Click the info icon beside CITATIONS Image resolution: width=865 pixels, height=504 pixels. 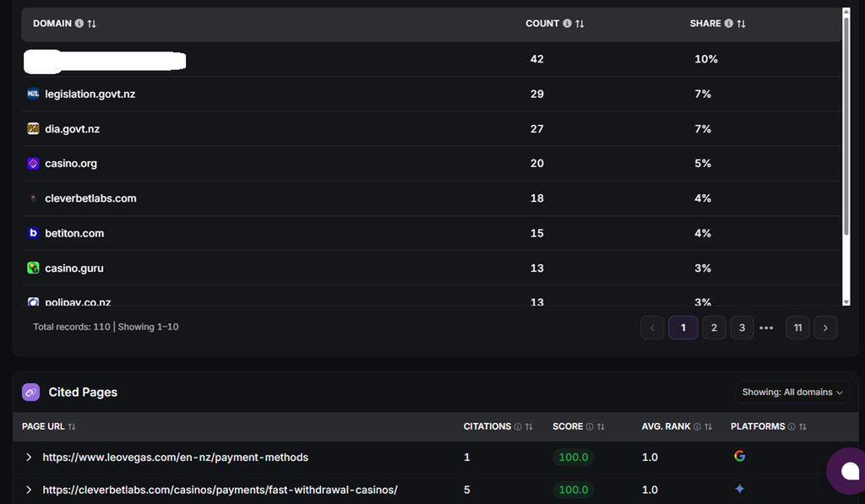click(518, 427)
